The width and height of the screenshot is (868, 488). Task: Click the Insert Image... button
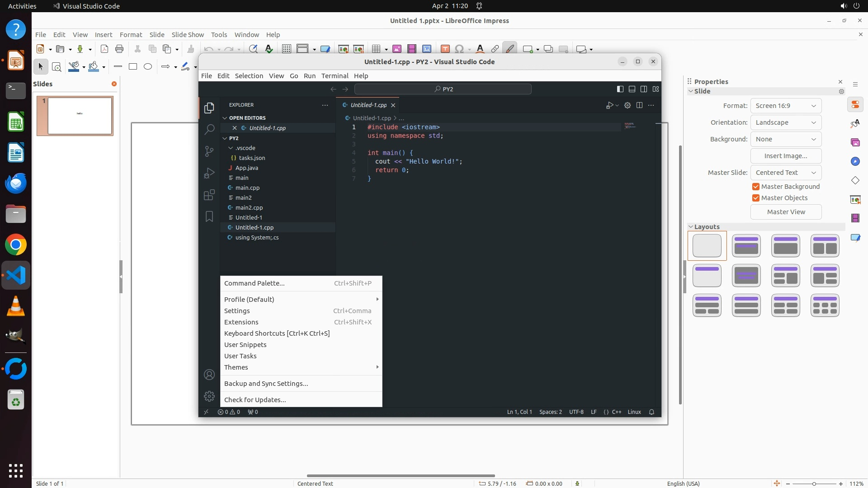786,156
